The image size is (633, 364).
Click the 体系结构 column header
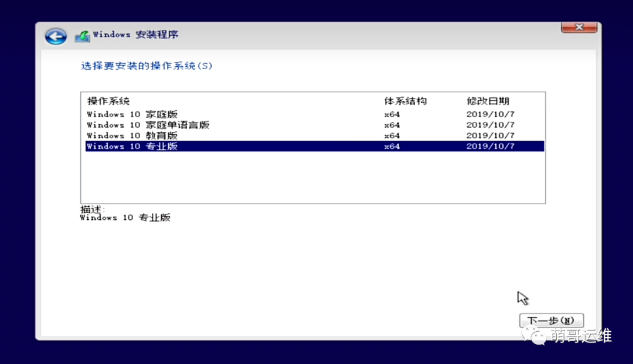(406, 101)
